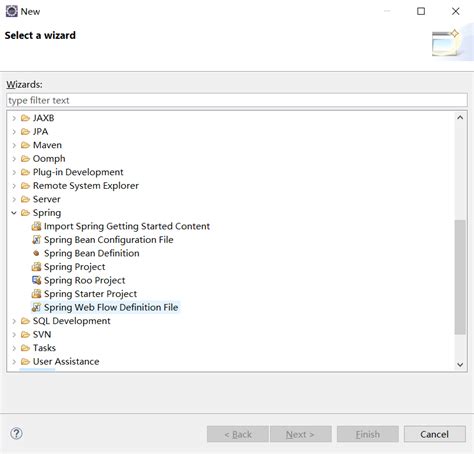Viewport: 474px width, 454px height.
Task: Select the SQL Development label text
Action: coord(72,321)
